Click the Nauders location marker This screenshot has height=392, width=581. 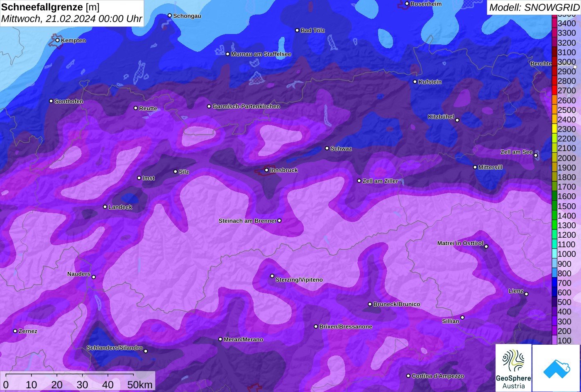click(x=93, y=277)
